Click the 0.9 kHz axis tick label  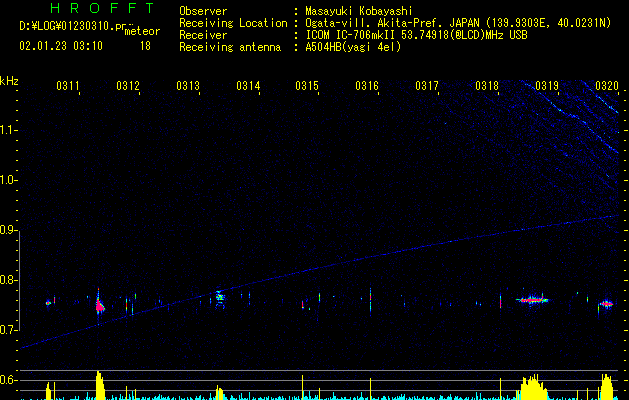point(8,230)
